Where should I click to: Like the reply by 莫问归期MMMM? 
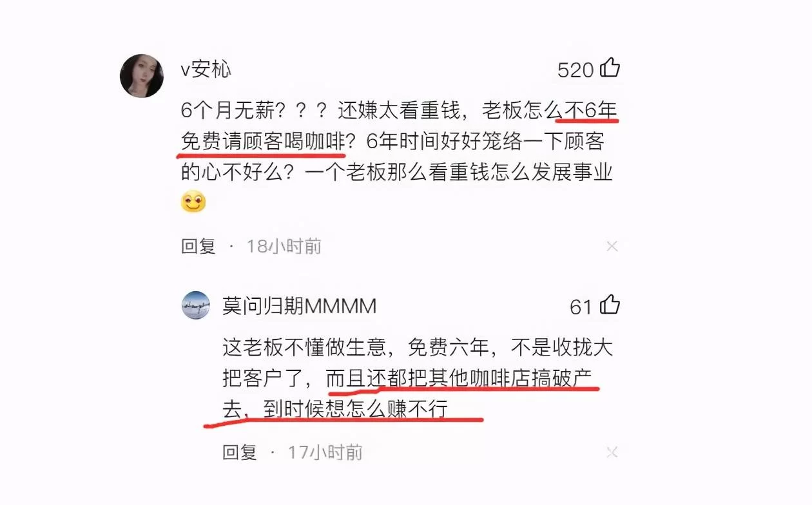(610, 305)
